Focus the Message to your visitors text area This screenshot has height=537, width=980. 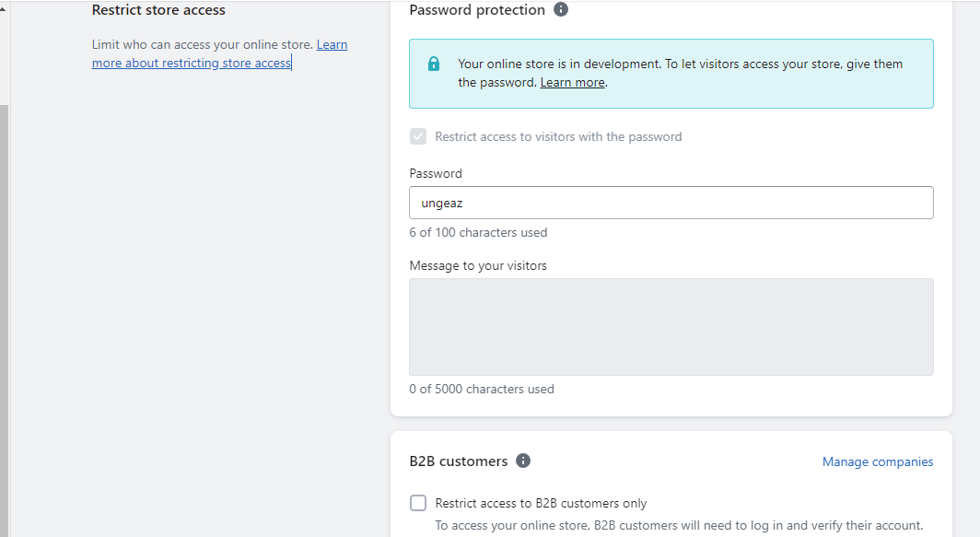[671, 327]
